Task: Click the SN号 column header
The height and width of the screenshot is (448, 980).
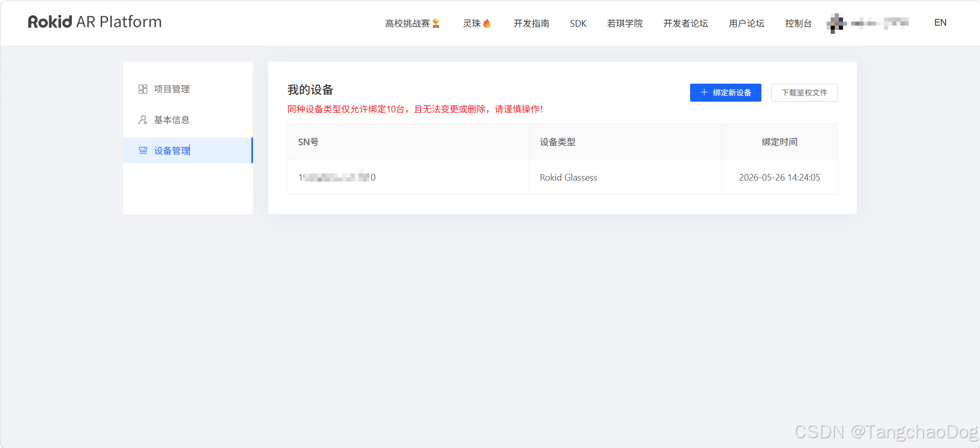Action: point(408,142)
